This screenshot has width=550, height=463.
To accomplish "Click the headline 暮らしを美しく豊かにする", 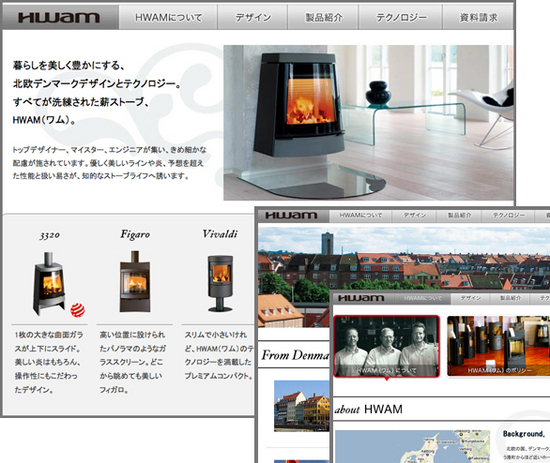I will 69,65.
